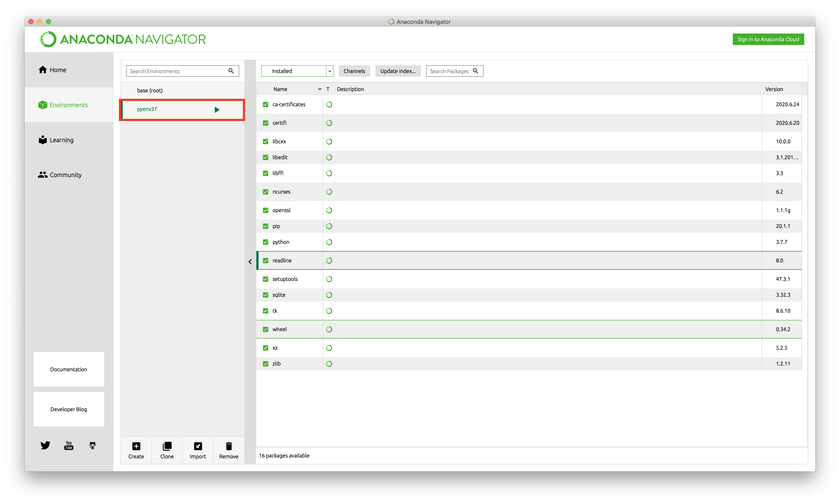This screenshot has width=840, height=504.
Task: Toggle the python package checkbox
Action: pyautogui.click(x=266, y=242)
